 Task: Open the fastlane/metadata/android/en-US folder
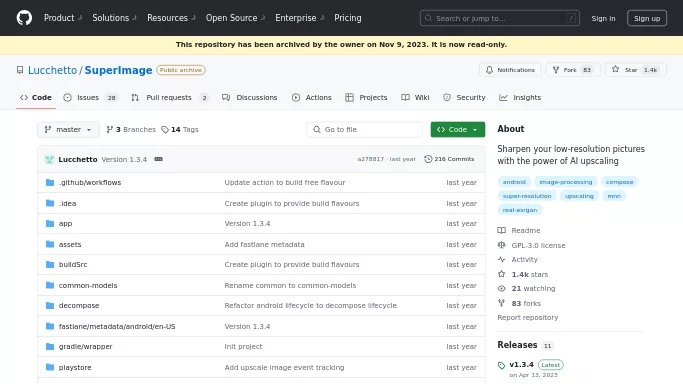(117, 326)
